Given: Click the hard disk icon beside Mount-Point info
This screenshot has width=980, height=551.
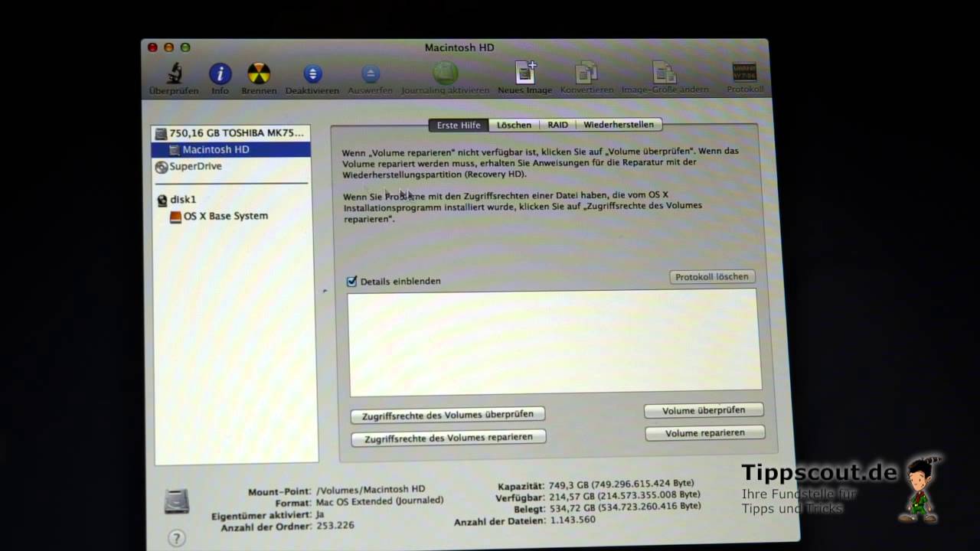Looking at the screenshot, I should pos(177,502).
